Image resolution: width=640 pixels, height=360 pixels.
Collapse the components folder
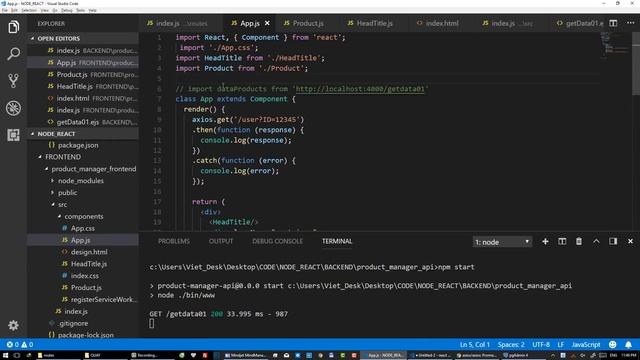[x=83, y=216]
